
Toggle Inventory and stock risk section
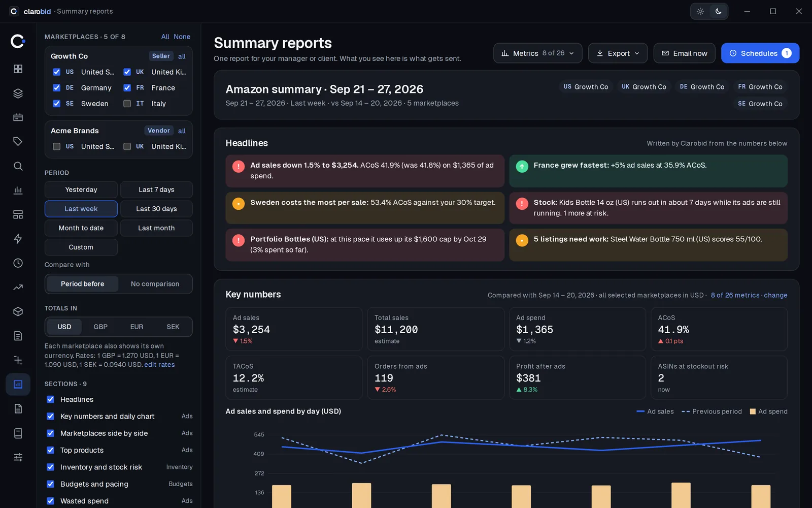[51, 467]
